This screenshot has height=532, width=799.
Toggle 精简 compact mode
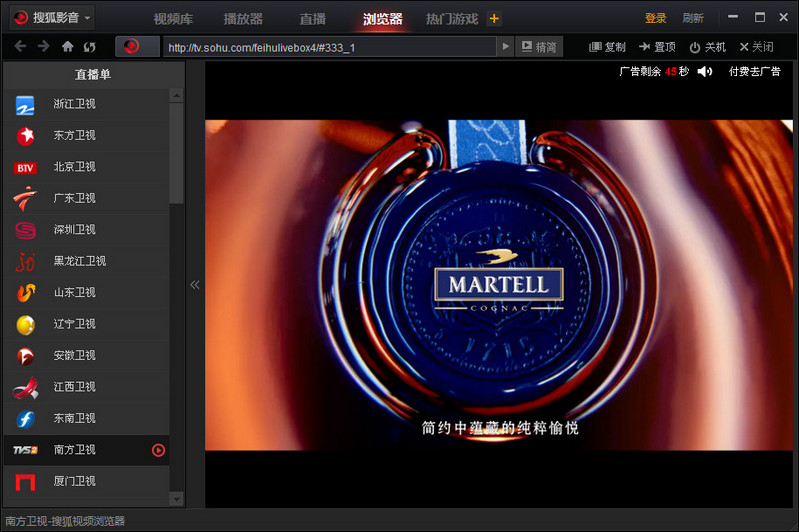(539, 47)
